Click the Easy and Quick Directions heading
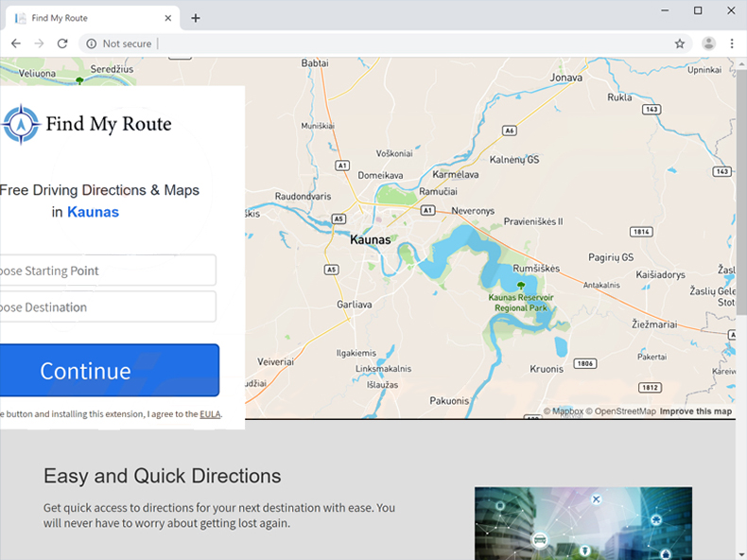The height and width of the screenshot is (560, 747). click(162, 476)
